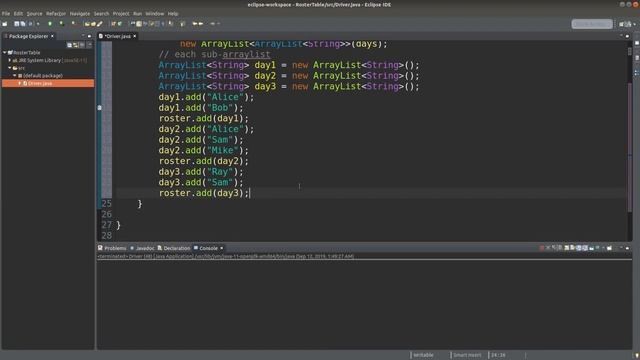Open the Help menu
Screen dimensions: 640x360
tap(173, 13)
